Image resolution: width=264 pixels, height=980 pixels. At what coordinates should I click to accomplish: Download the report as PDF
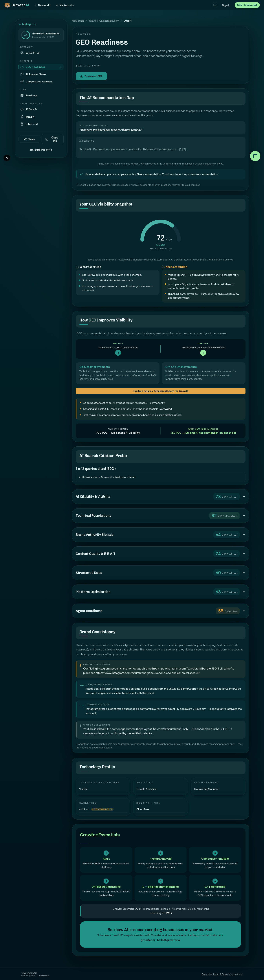point(91,76)
